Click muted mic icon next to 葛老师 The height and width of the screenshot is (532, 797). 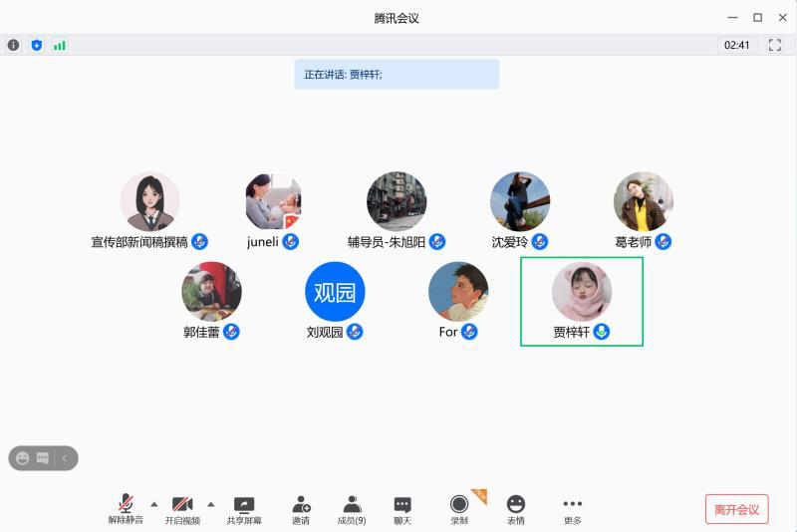(x=663, y=241)
